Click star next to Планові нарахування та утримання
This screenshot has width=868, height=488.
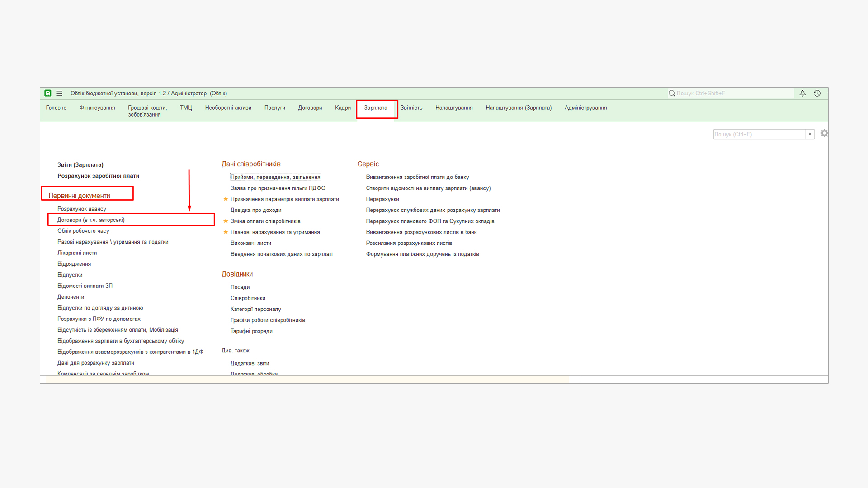[x=226, y=232]
